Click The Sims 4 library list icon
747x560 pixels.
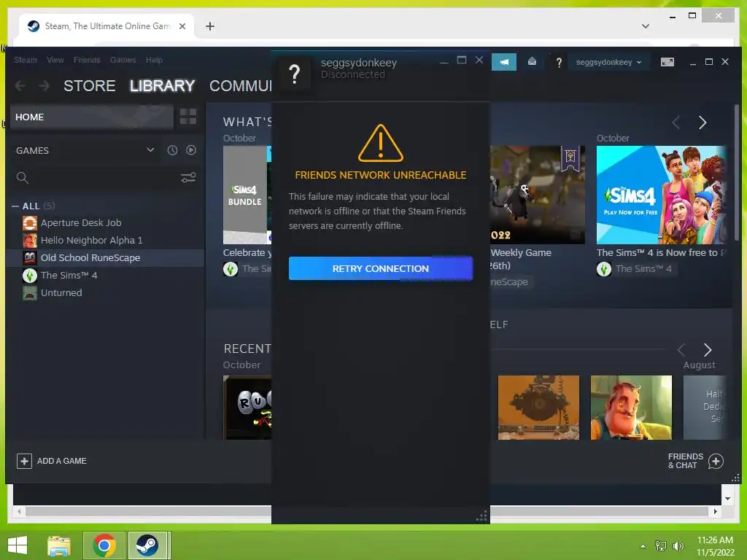click(x=29, y=276)
